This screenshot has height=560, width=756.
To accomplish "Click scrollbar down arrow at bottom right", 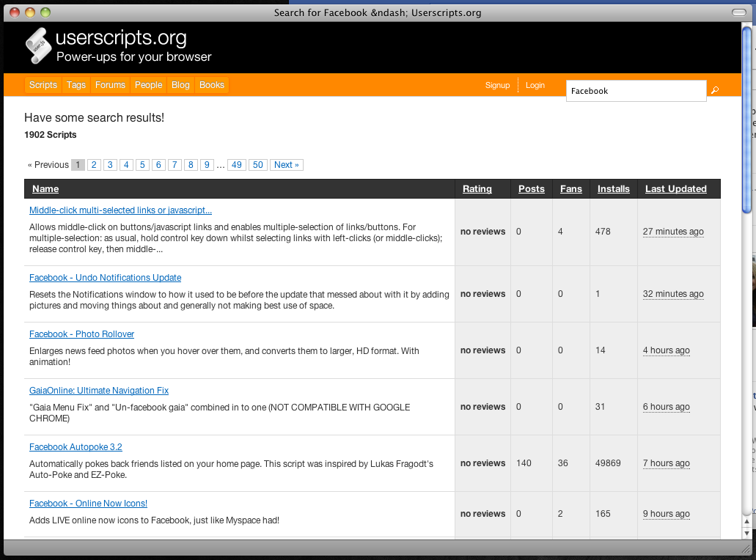I will coord(746,534).
